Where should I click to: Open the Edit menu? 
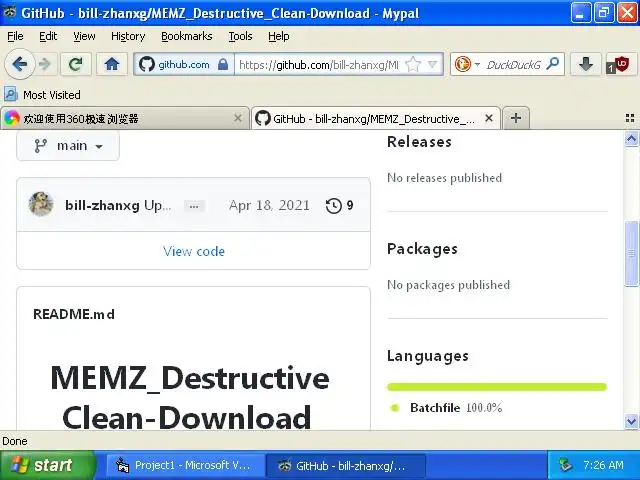click(48, 36)
